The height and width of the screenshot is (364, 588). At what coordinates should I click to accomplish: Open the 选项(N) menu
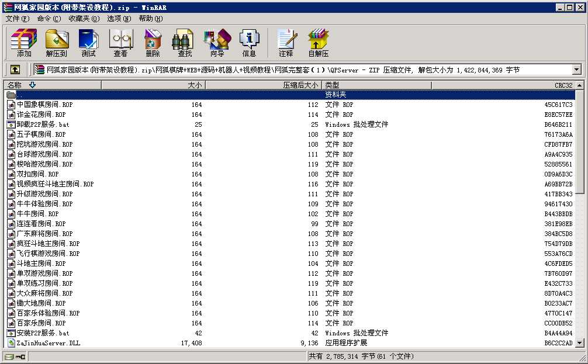(x=119, y=18)
